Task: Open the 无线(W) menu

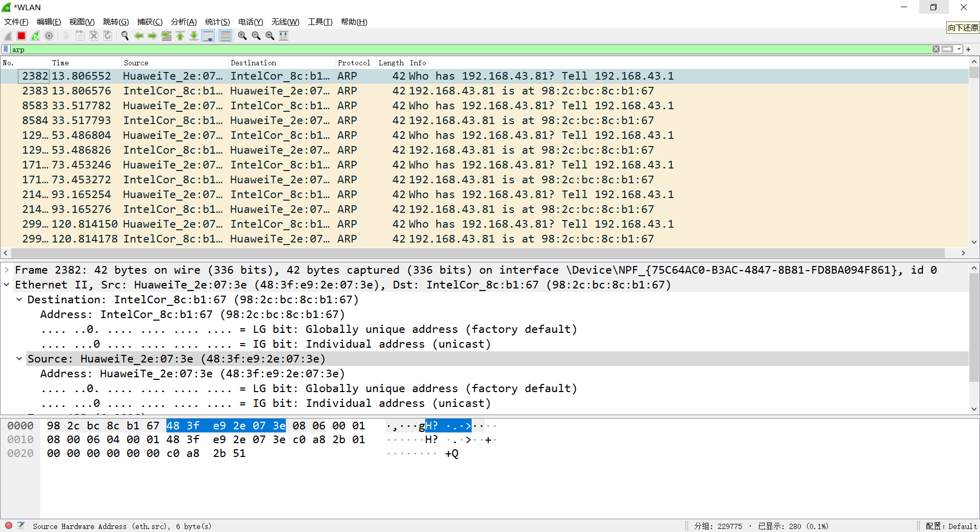Action: coord(285,22)
